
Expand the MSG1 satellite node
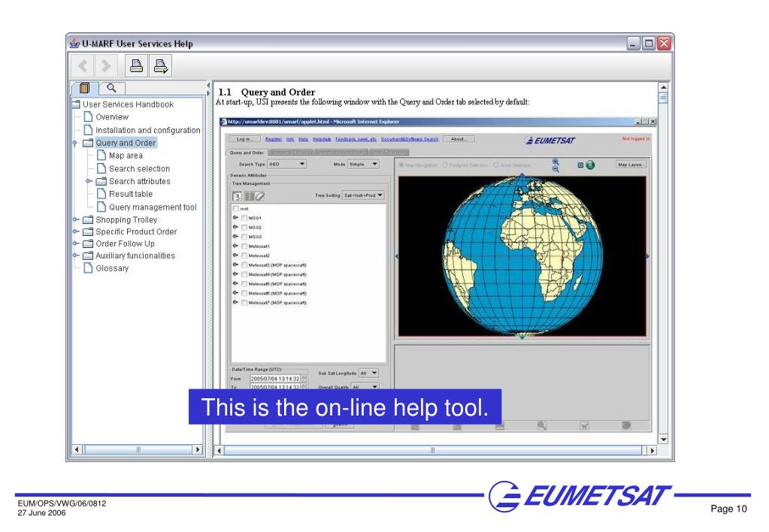[x=235, y=218]
